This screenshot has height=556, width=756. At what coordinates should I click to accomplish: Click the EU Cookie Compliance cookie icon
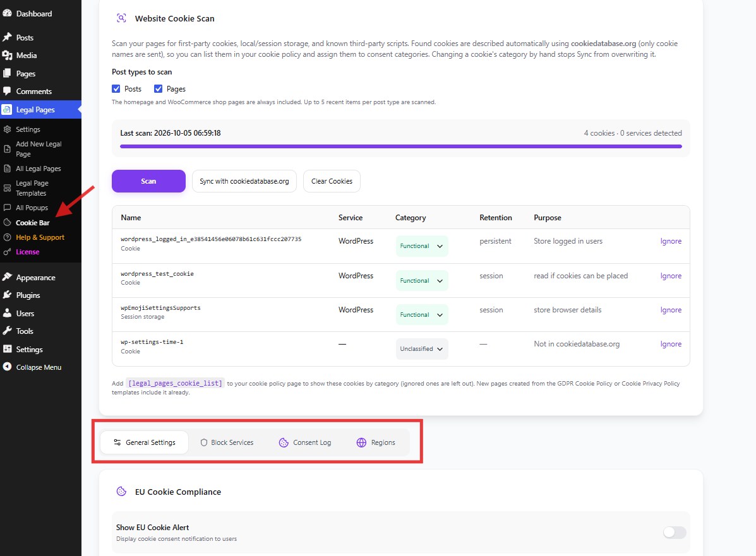(121, 492)
